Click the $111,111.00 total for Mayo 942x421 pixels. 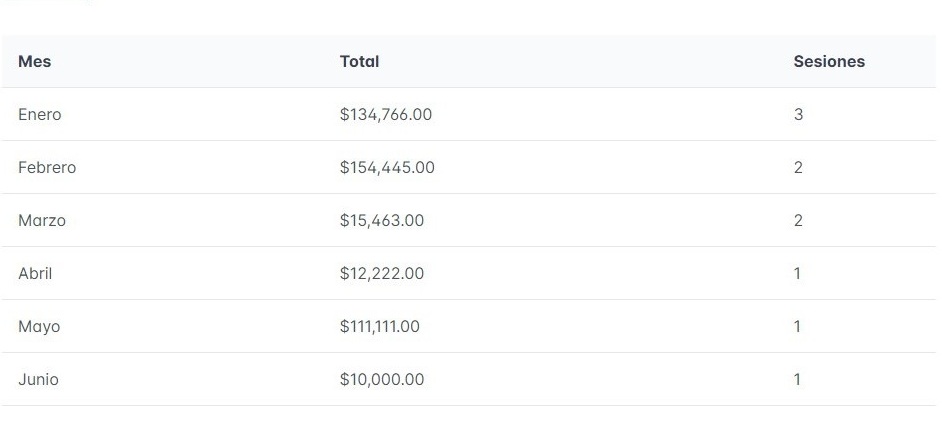(380, 327)
